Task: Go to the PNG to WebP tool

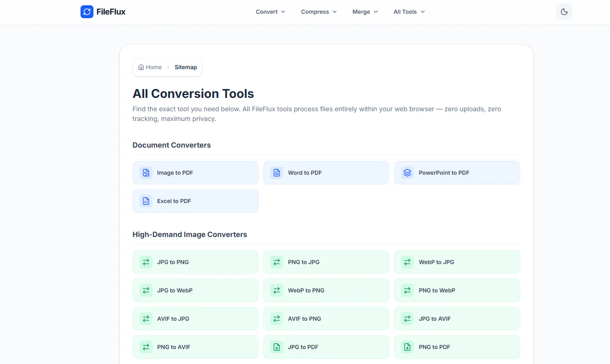Action: click(457, 290)
